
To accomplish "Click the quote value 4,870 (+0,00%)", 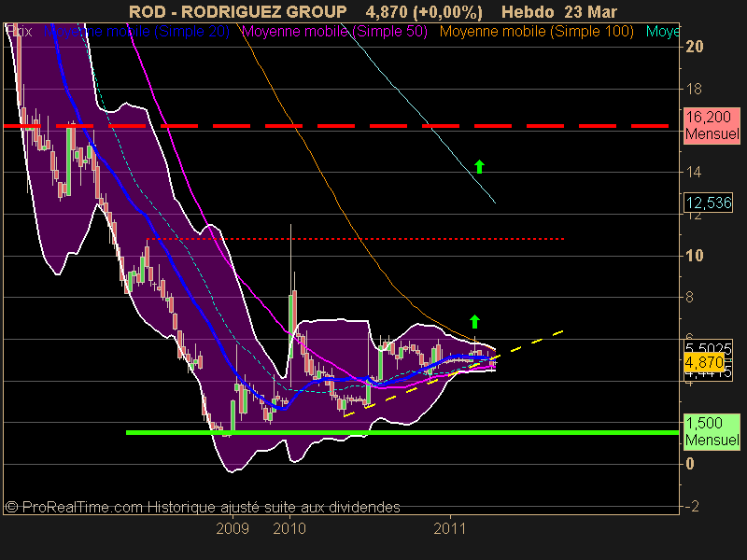I will coord(424,12).
